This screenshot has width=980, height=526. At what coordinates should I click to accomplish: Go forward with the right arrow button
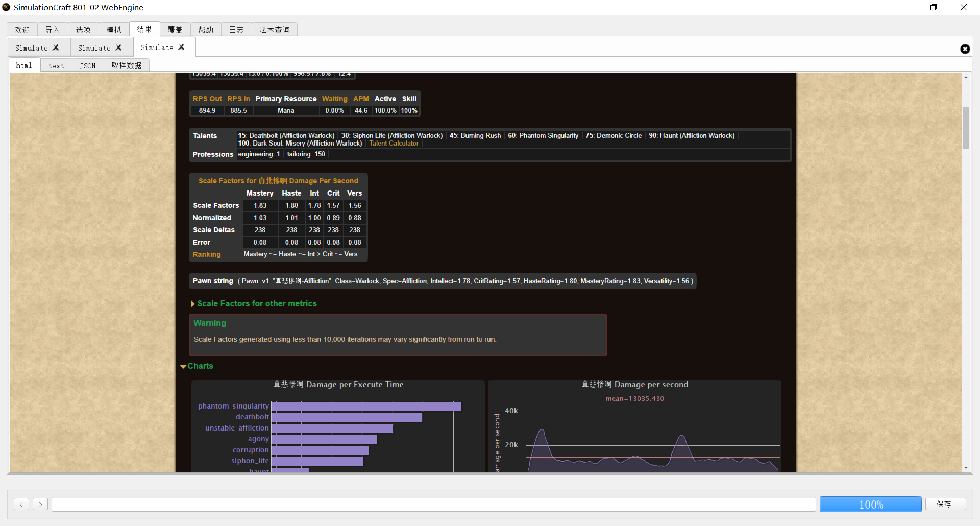(x=40, y=505)
